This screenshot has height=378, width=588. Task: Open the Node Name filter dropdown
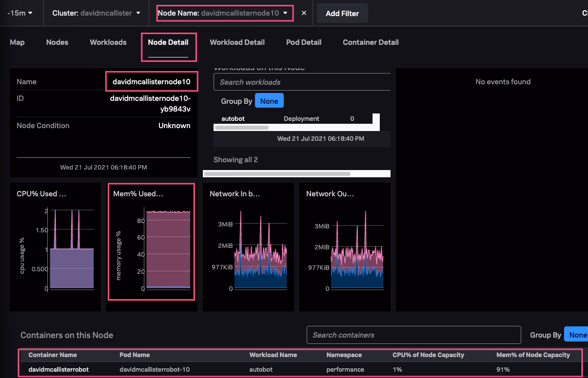(225, 13)
